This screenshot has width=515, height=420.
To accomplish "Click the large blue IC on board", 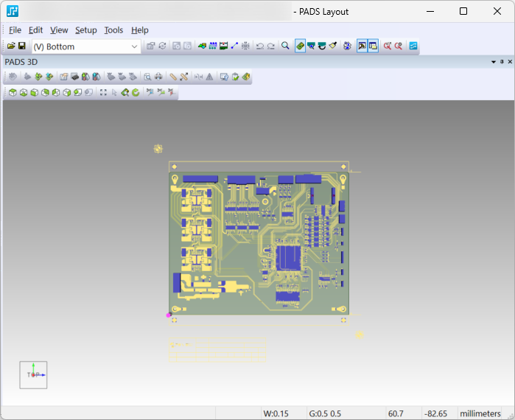I will tap(288, 258).
